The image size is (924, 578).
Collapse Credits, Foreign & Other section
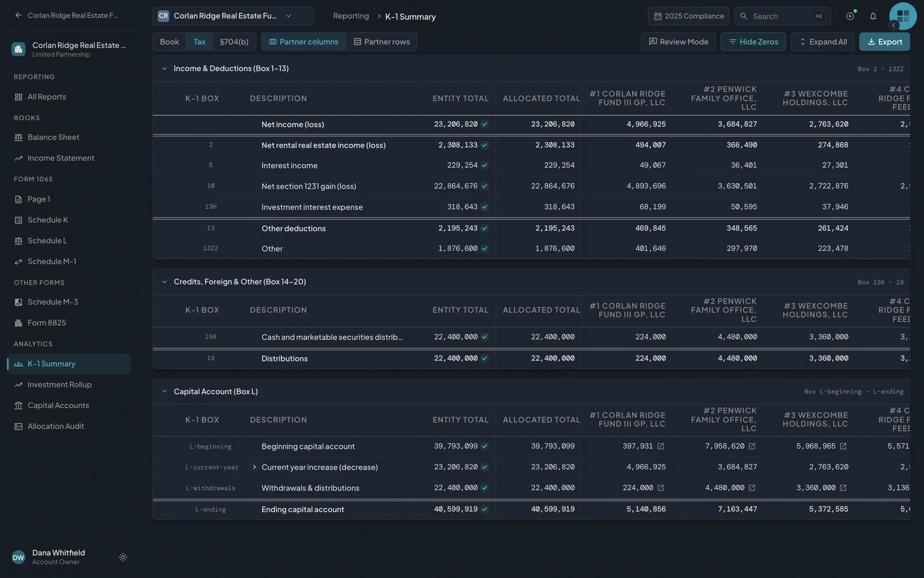click(x=165, y=282)
